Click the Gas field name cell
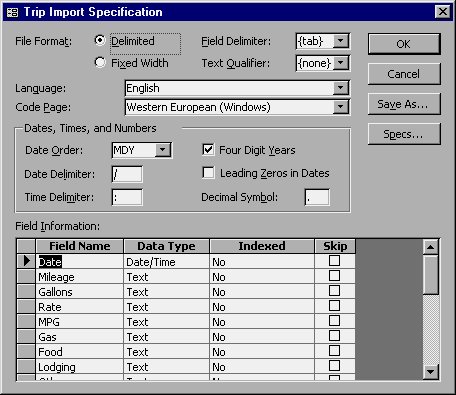 click(80, 337)
